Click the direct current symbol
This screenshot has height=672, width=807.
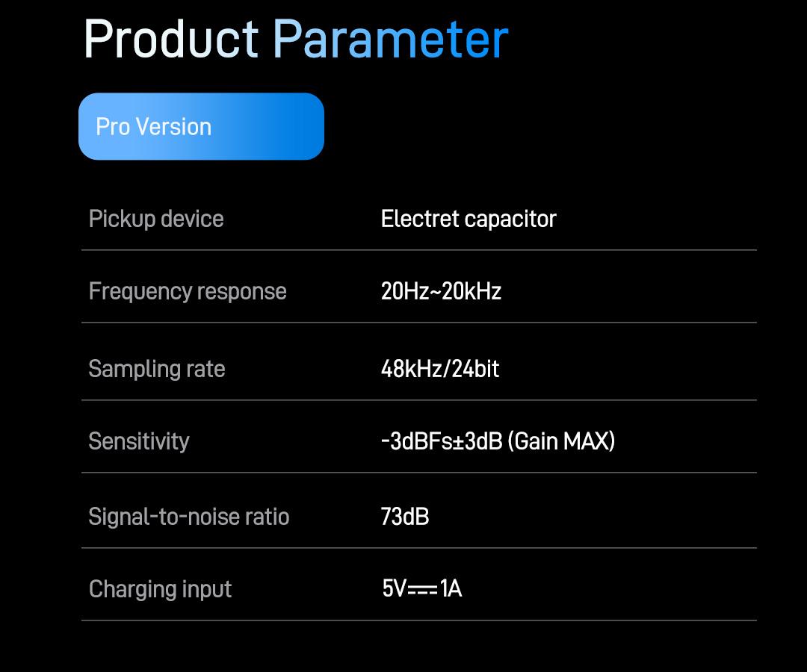coord(423,589)
